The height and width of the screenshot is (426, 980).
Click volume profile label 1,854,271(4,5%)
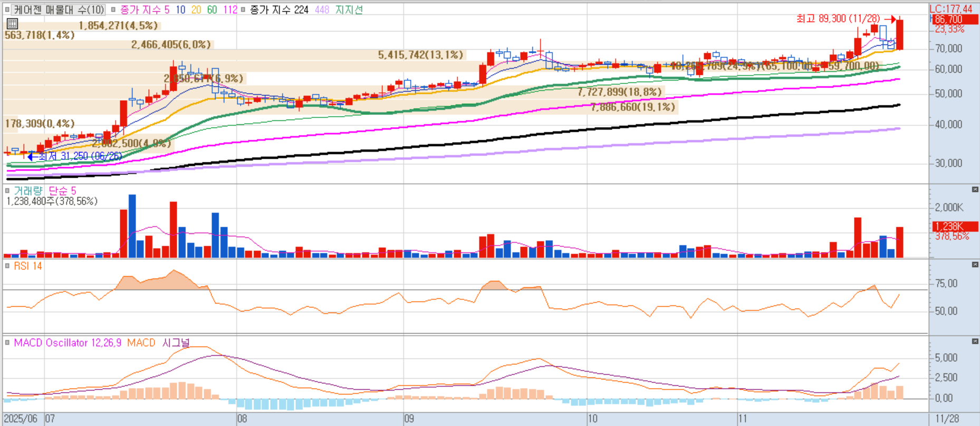point(118,25)
